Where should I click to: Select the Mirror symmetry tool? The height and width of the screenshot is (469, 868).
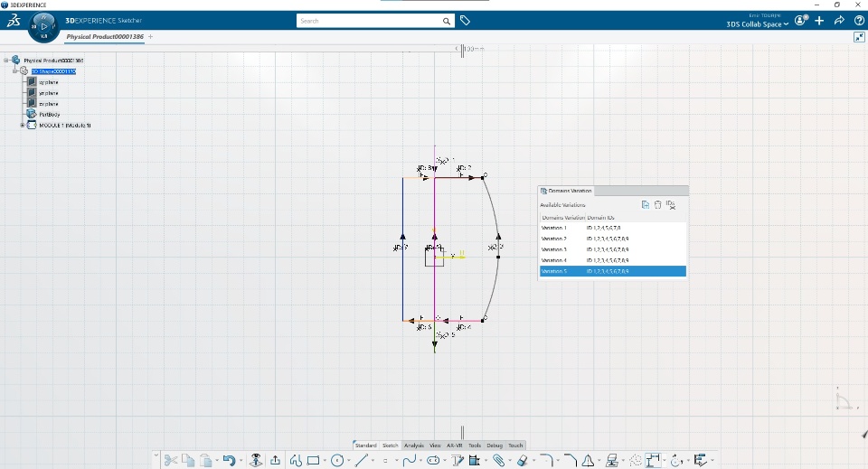[x=588, y=460]
